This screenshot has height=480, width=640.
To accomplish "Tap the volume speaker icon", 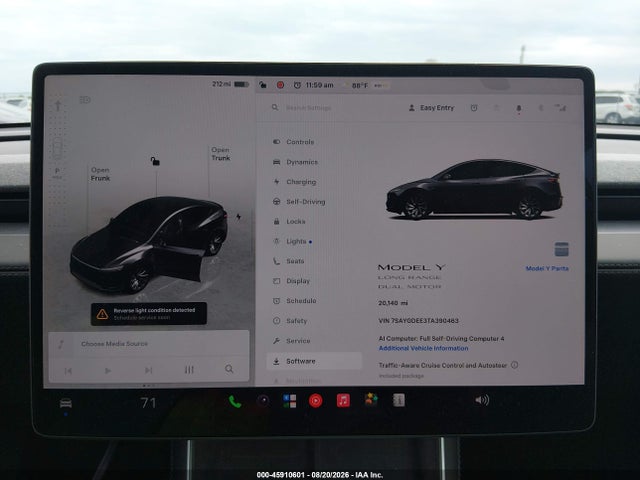I will (482, 400).
